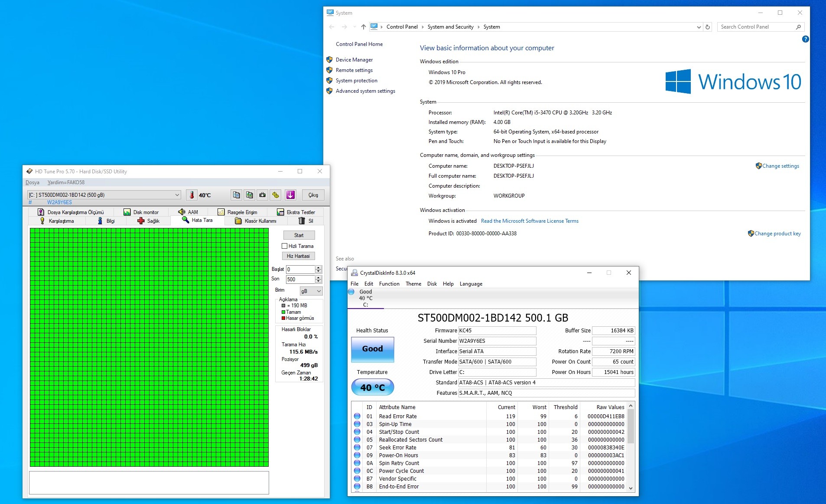The height and width of the screenshot is (504, 826).
Task: Enable the Hızlı Tarama checkbox
Action: [x=285, y=246]
